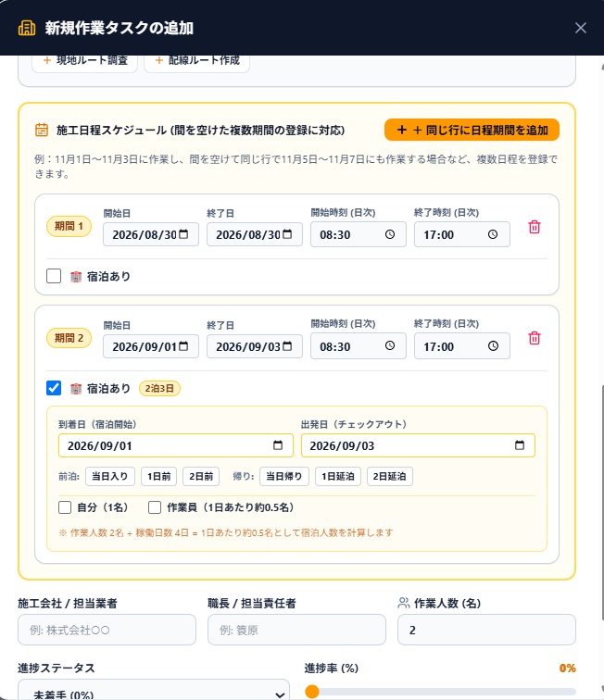Click the 期間 2 badge
Image resolution: width=604 pixels, height=700 pixels.
coord(69,338)
